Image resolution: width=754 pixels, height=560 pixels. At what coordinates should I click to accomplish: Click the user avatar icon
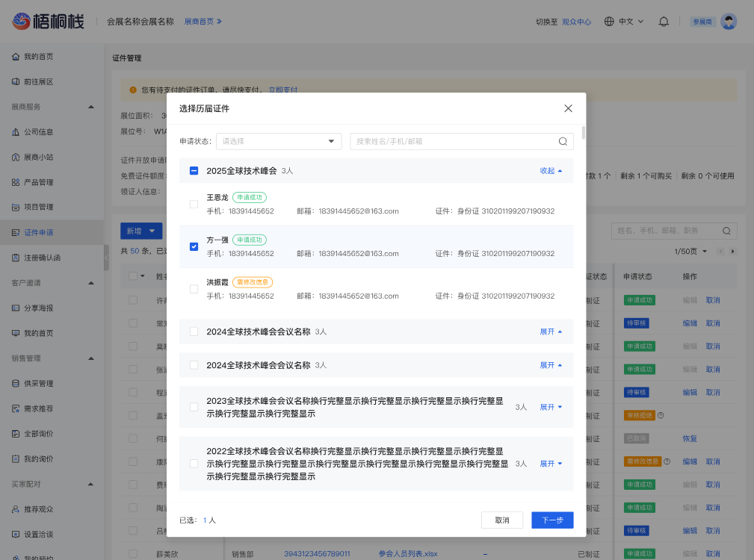(x=729, y=22)
